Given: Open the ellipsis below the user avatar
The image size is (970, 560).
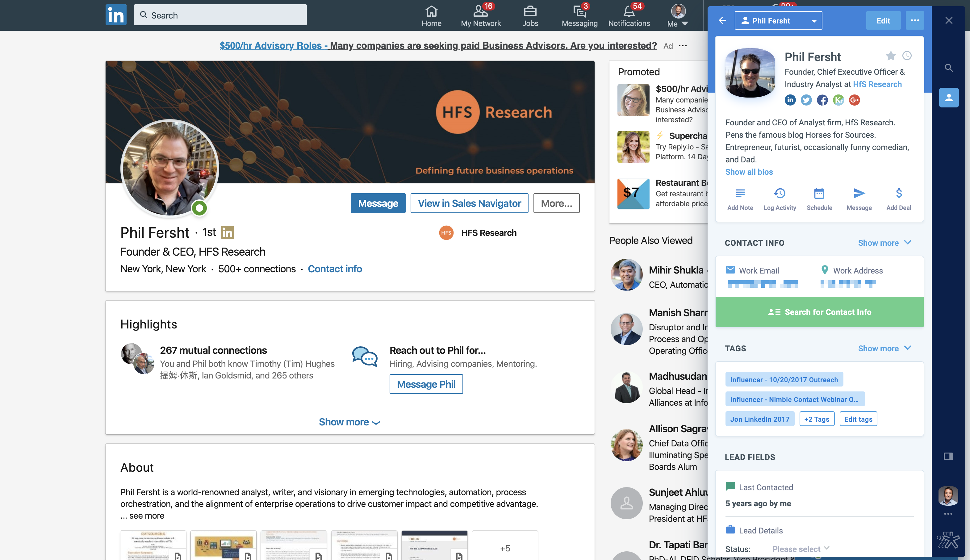Looking at the screenshot, I should click(x=948, y=514).
